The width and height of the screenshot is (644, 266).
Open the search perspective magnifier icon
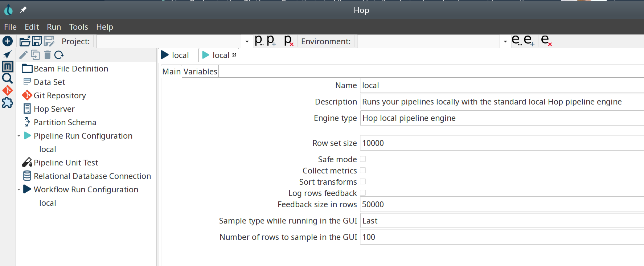8,78
